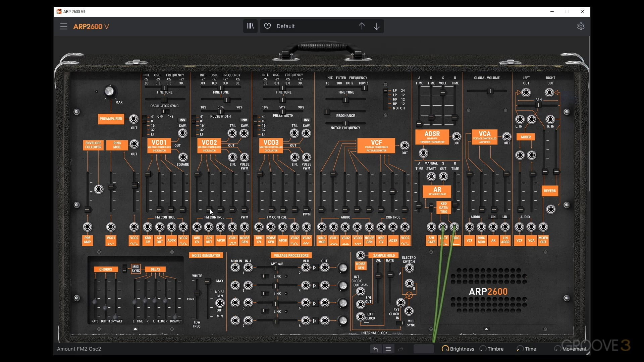Open the hamburger main menu
The height and width of the screenshot is (362, 644).
(64, 26)
